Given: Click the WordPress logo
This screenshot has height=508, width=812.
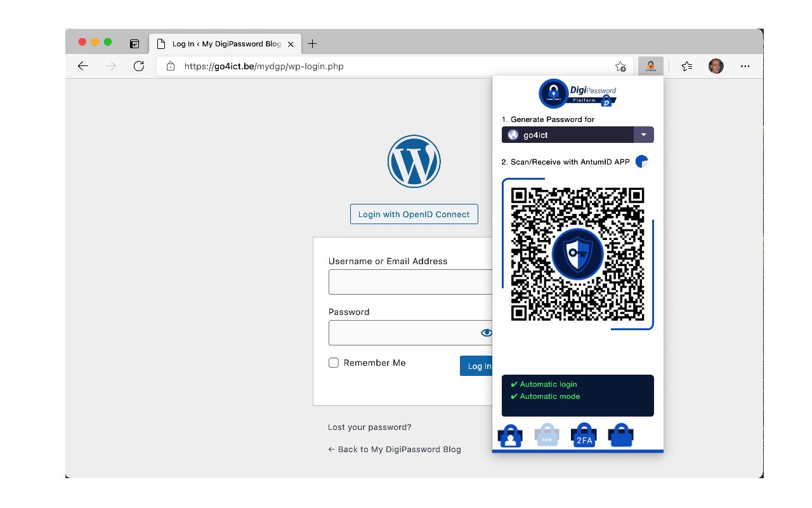Looking at the screenshot, I should point(414,161).
